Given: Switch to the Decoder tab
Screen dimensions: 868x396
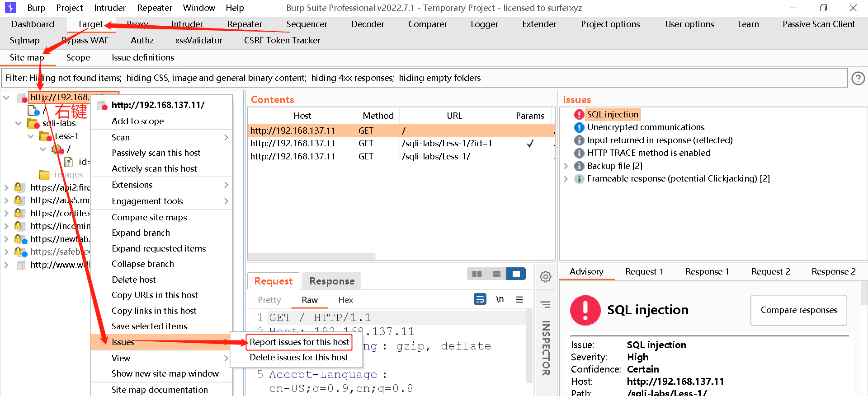Looking at the screenshot, I should click(368, 24).
